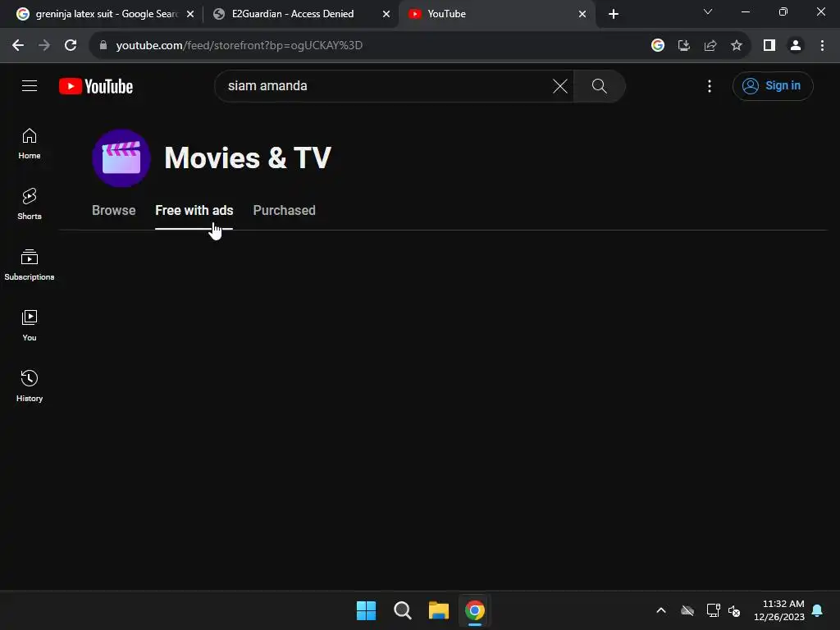Click the Google icon in address bar

(658, 46)
